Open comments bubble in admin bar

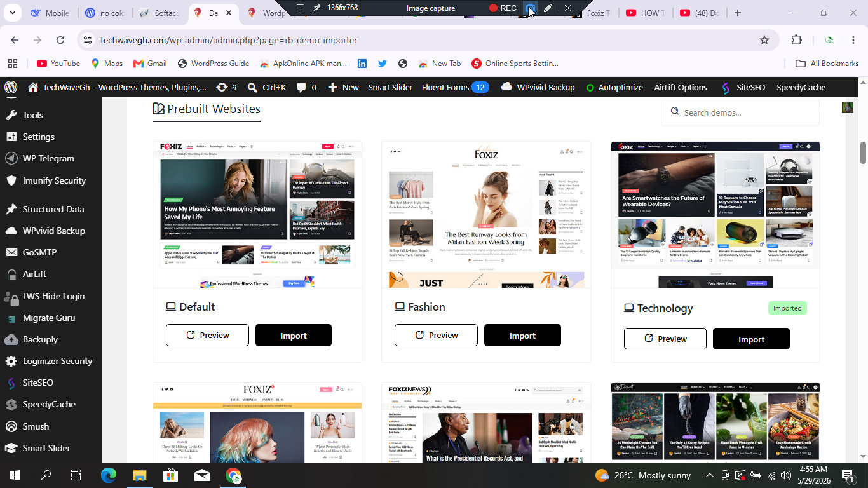tap(306, 87)
